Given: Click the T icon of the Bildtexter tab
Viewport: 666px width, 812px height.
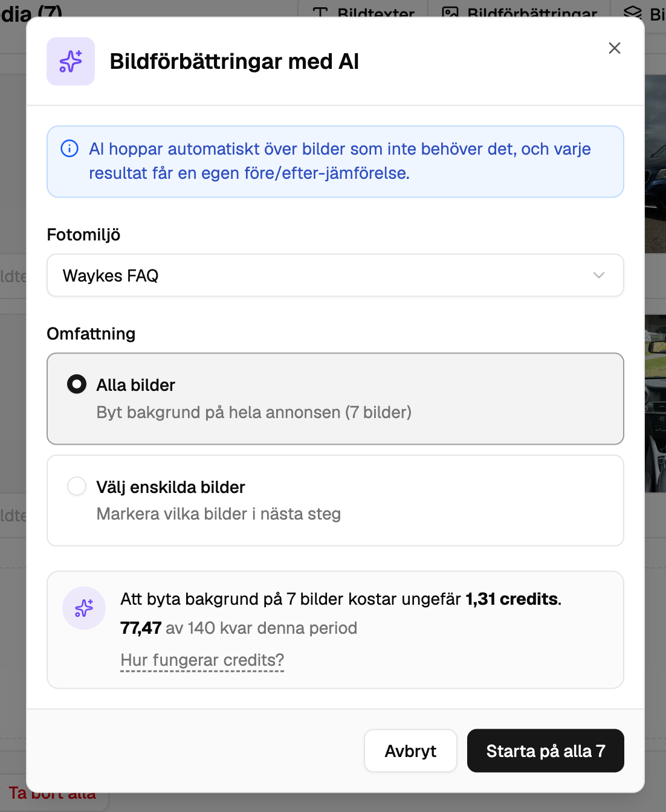Looking at the screenshot, I should click(320, 13).
